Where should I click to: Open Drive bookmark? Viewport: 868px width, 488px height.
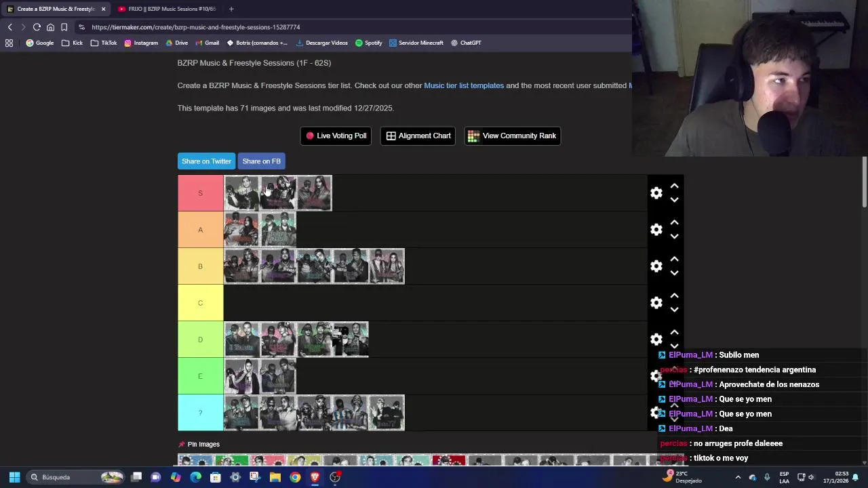(176, 43)
